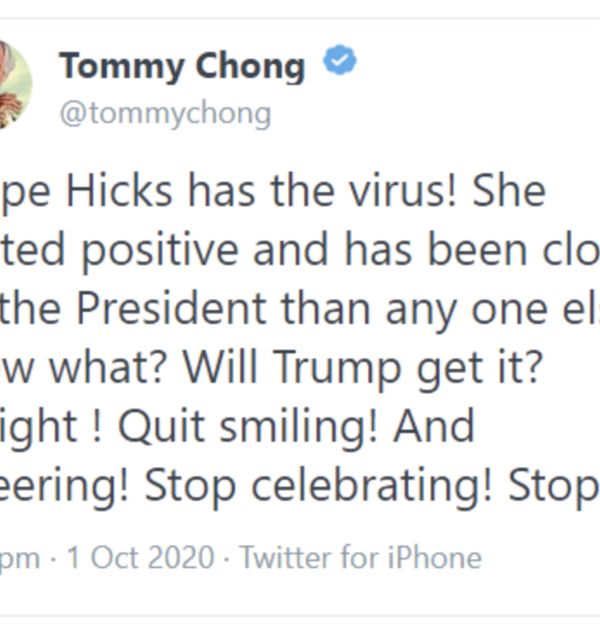Click the word "Will" before Trump
600x634 pixels.
(x=226, y=369)
